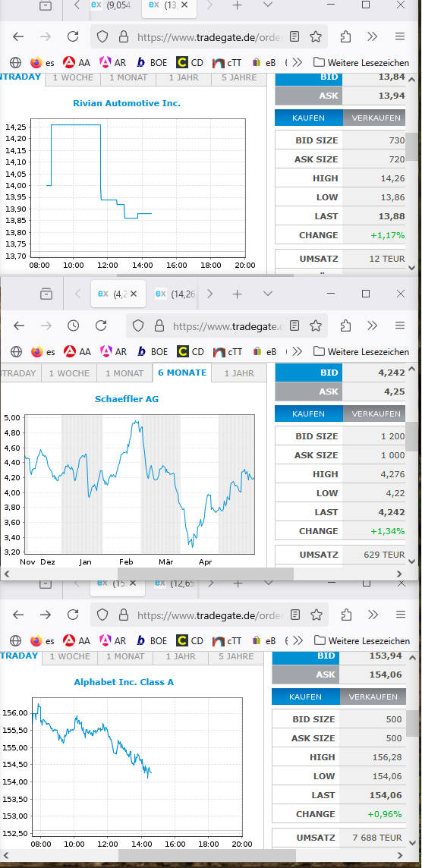
Task: Toggle reader view in the Rivian window
Action: 294,37
